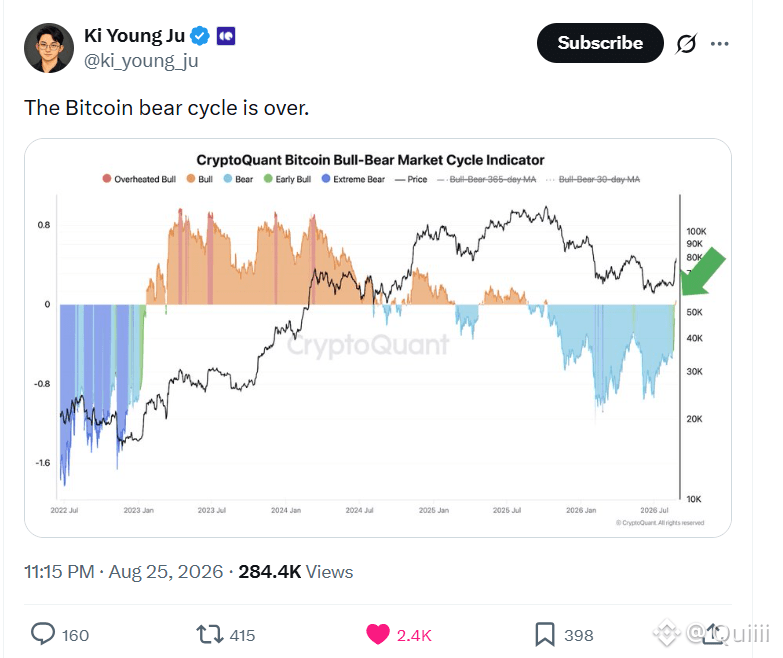The width and height of the screenshot is (783, 658).
Task: Open the Grok slash-circle icon
Action: coord(686,43)
